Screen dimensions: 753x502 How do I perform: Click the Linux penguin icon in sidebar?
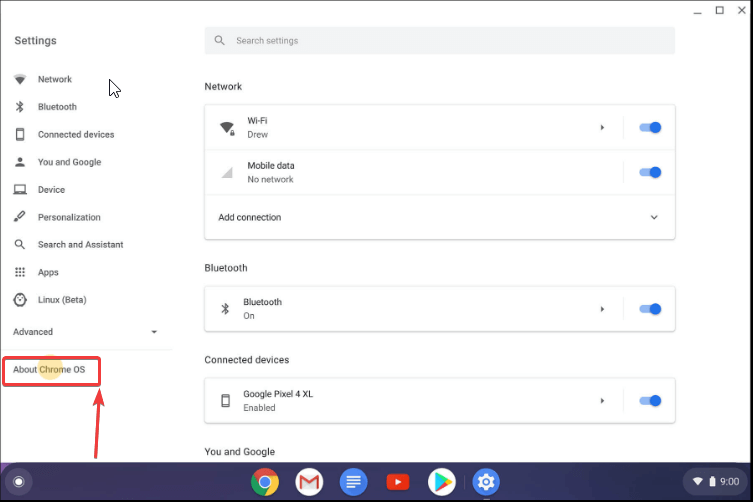tap(20, 300)
